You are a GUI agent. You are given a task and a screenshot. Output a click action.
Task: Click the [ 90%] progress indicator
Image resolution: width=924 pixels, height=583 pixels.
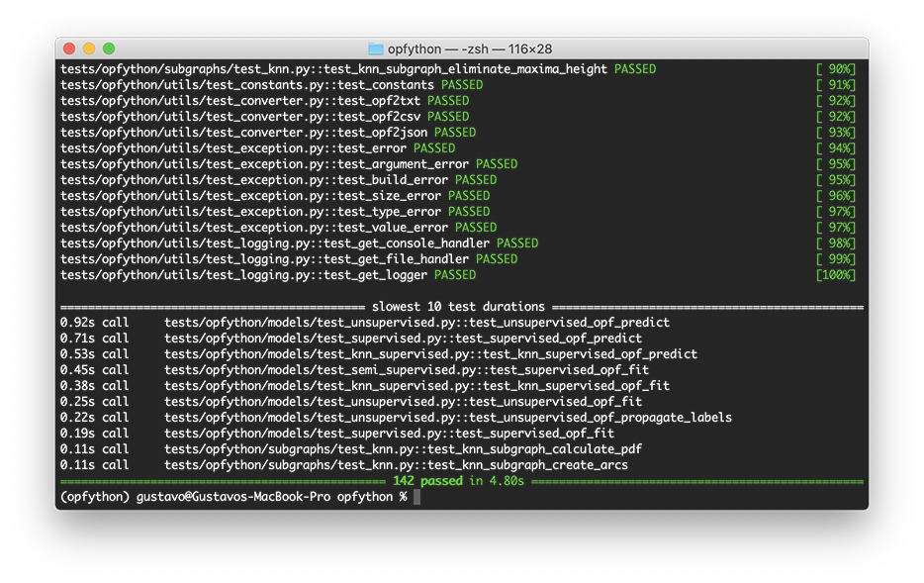click(x=836, y=69)
